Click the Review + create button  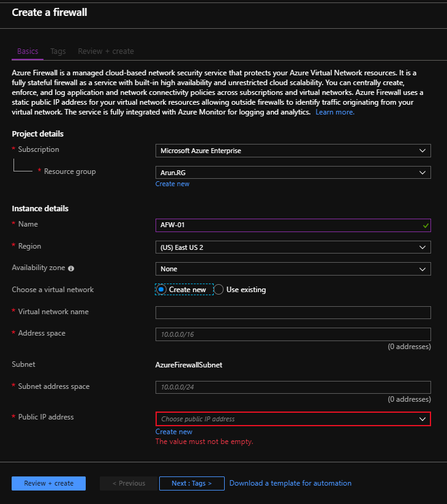tap(48, 483)
